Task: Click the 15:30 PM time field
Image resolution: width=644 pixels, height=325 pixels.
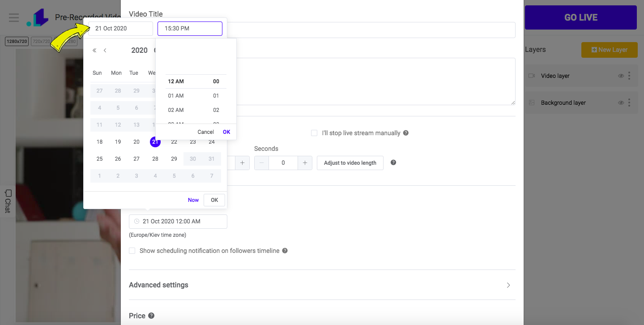Action: click(190, 29)
